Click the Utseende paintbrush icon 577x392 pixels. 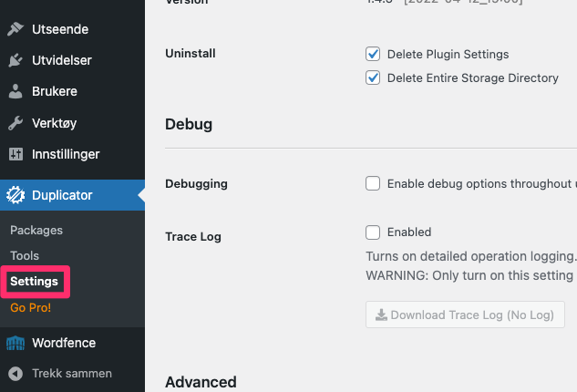point(15,29)
